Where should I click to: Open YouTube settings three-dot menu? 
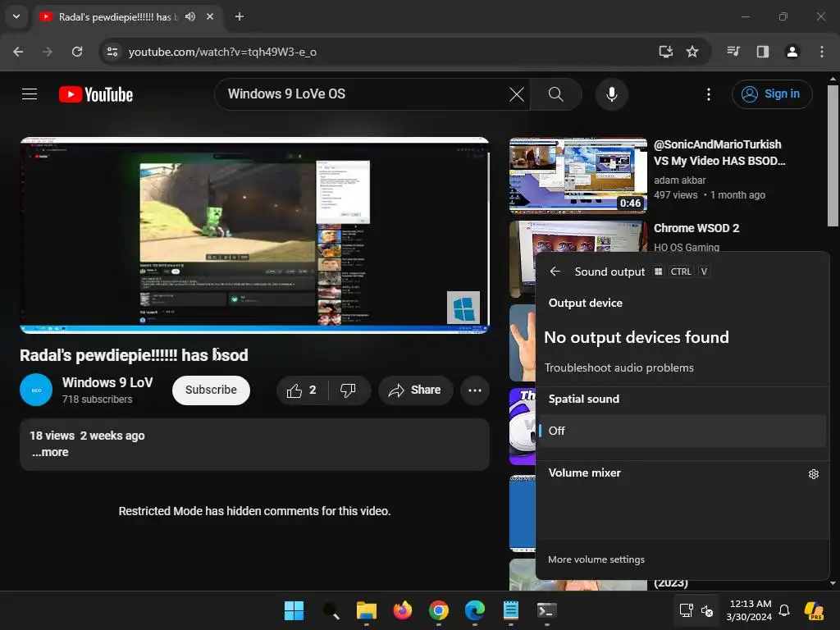[x=708, y=94]
